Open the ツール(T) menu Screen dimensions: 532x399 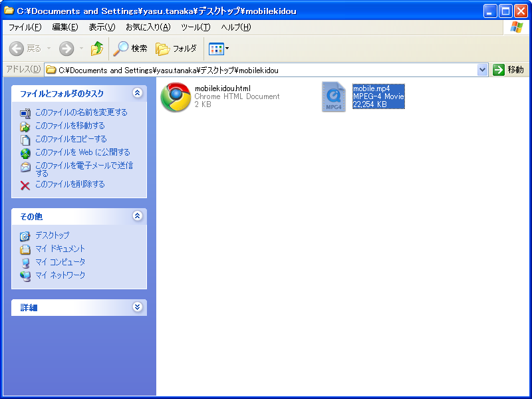[x=196, y=27]
